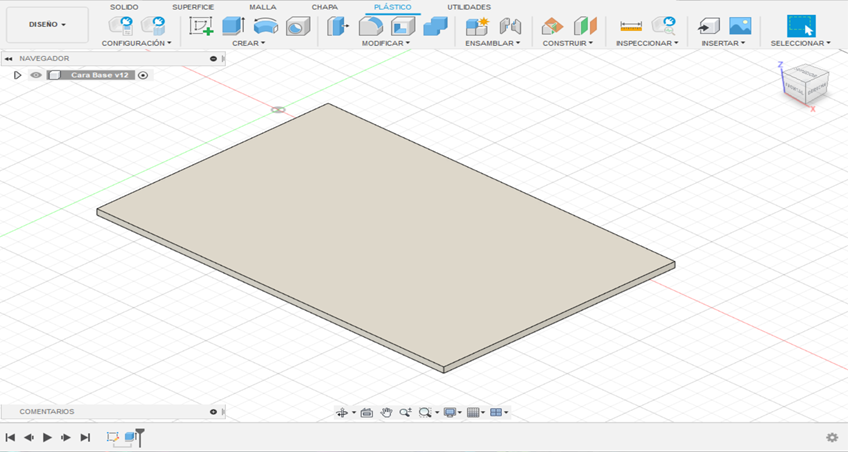Expand the Cara Base v12 tree node
Image resolution: width=848 pixels, height=452 pixels.
click(17, 75)
